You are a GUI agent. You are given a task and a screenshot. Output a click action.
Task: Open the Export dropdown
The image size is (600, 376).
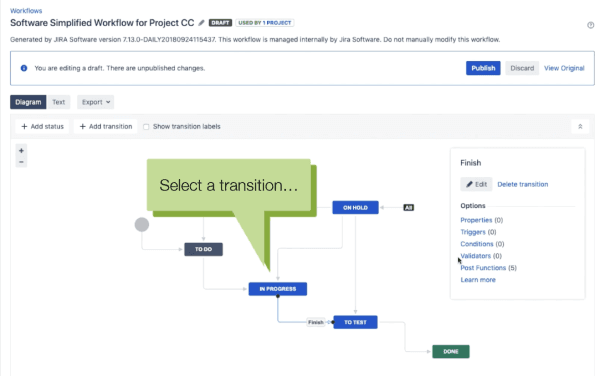96,102
